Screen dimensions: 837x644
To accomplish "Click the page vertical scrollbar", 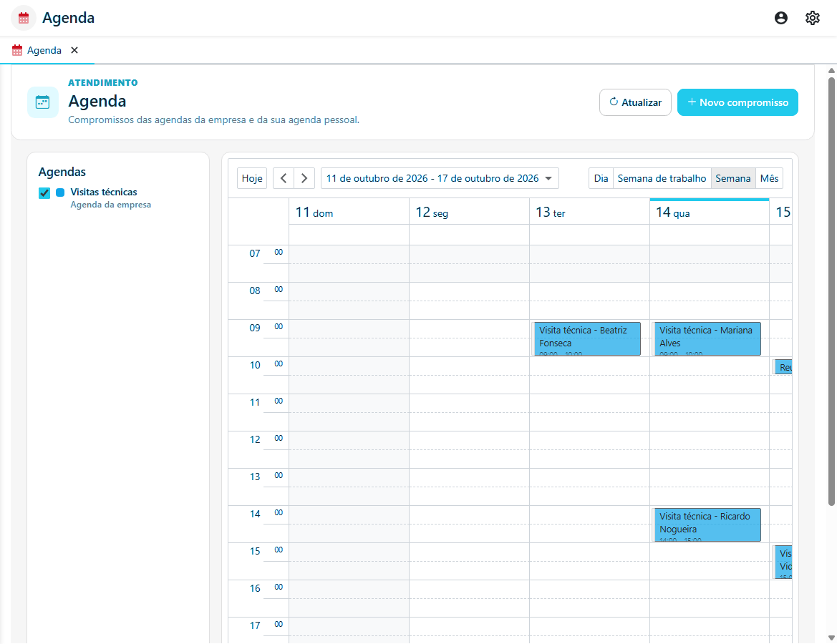I will [x=831, y=291].
